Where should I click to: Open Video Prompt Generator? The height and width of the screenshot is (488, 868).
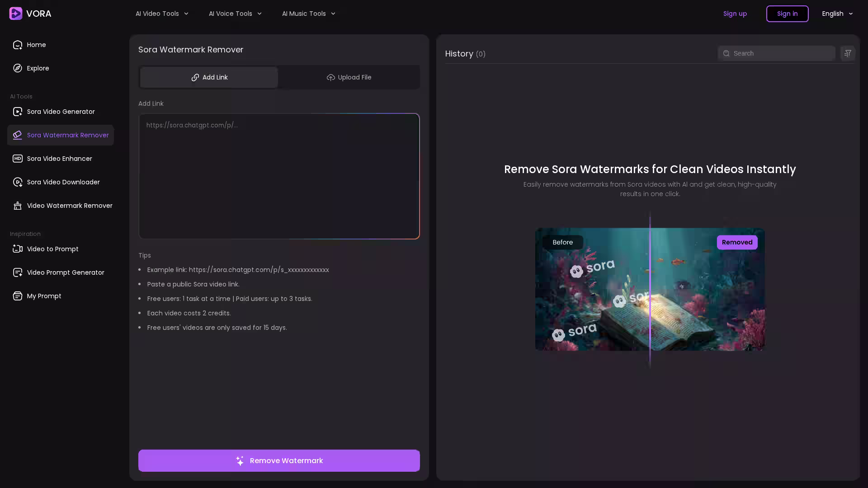click(65, 272)
